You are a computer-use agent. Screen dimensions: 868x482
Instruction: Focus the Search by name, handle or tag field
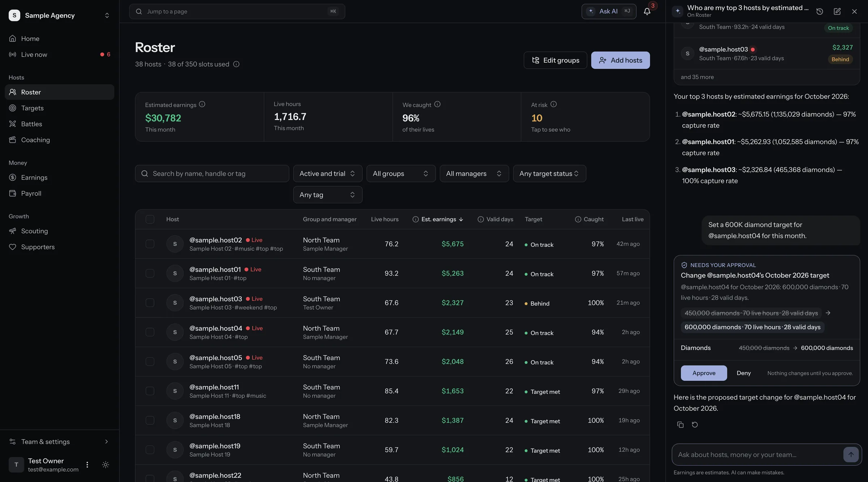point(212,174)
